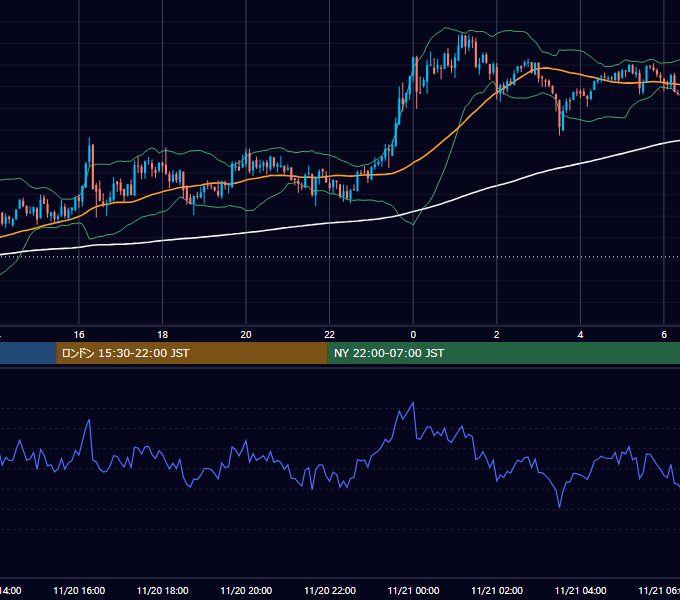The height and width of the screenshot is (600, 680).
Task: Click the 4 hour axis label
Action: [x=580, y=335]
